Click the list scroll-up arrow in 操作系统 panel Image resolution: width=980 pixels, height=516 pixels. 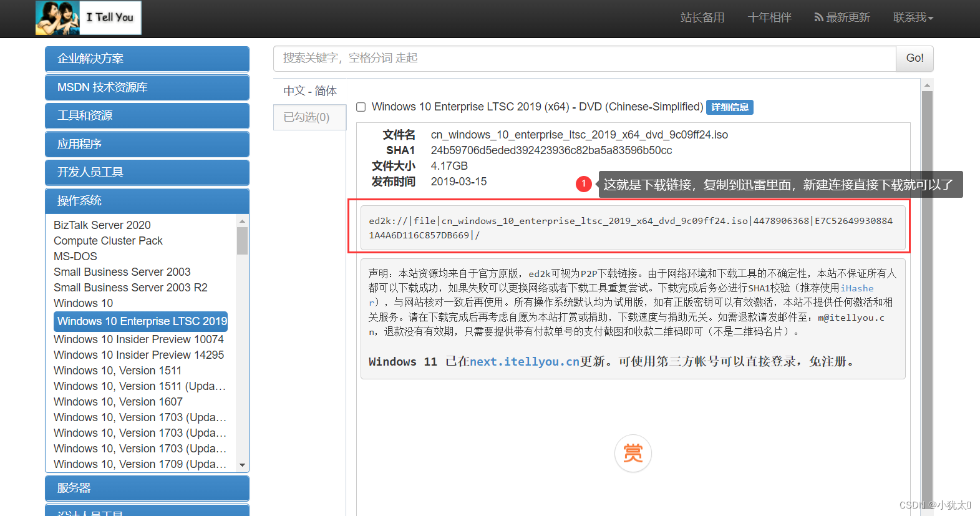coord(243,221)
